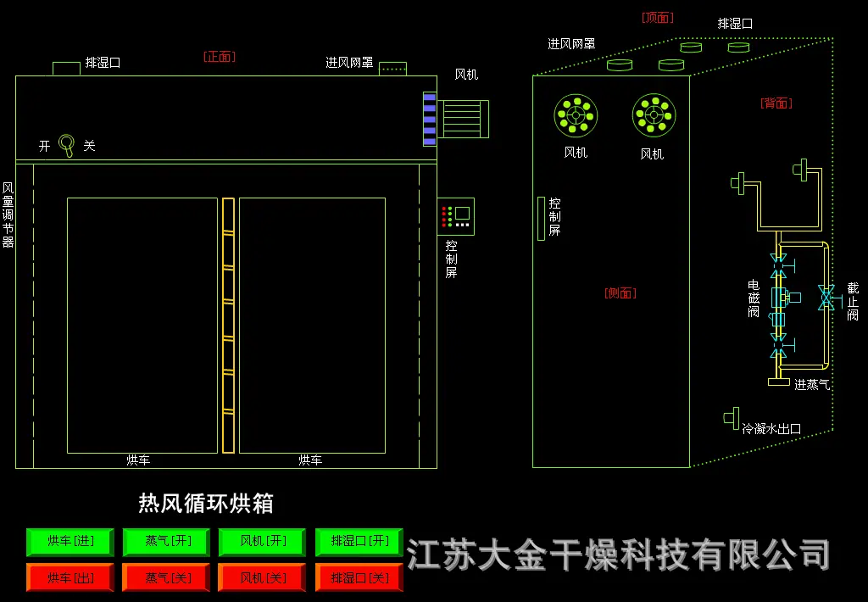Screen dimensions: 868x602
Task: Select the left fan in side view
Action: point(576,114)
